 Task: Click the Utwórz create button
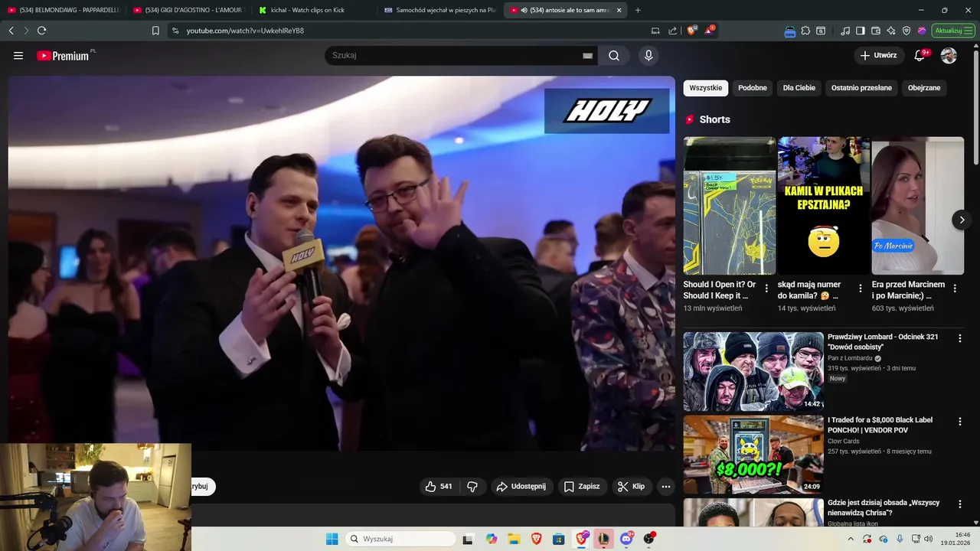pos(879,56)
